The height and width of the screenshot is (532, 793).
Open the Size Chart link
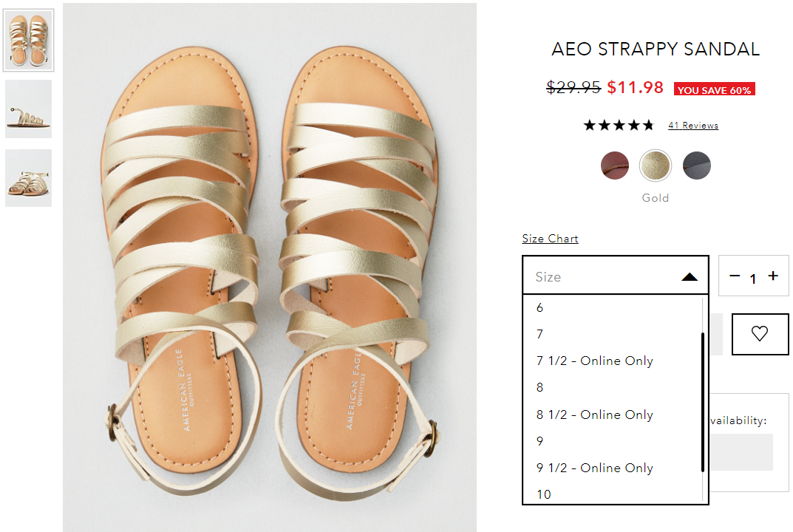pos(550,239)
